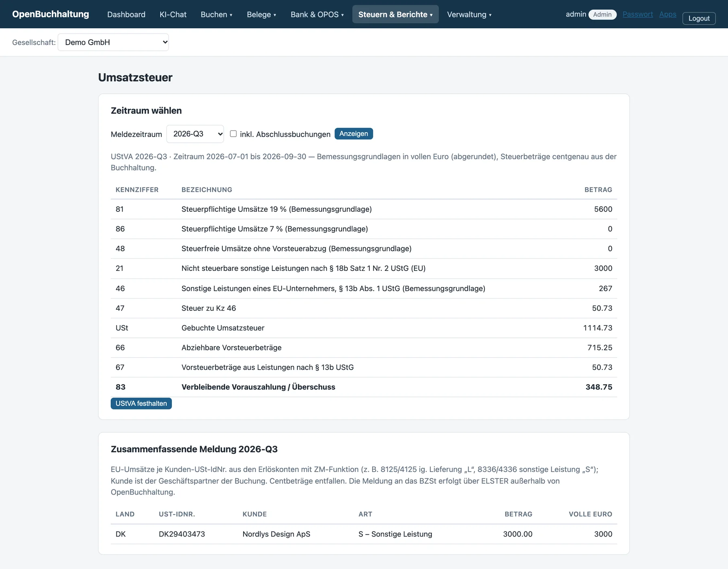Click the Kennziffer 81 row
This screenshot has height=569, width=728.
(x=364, y=209)
